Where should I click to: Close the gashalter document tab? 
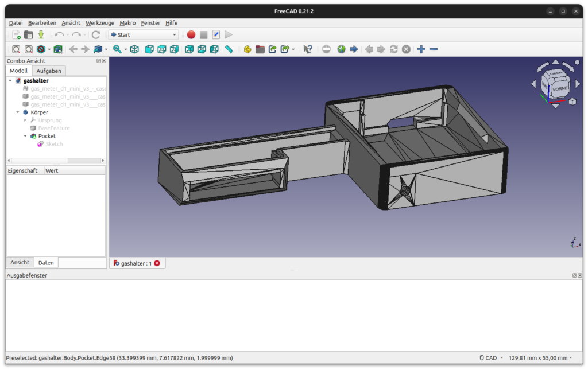[x=157, y=263]
